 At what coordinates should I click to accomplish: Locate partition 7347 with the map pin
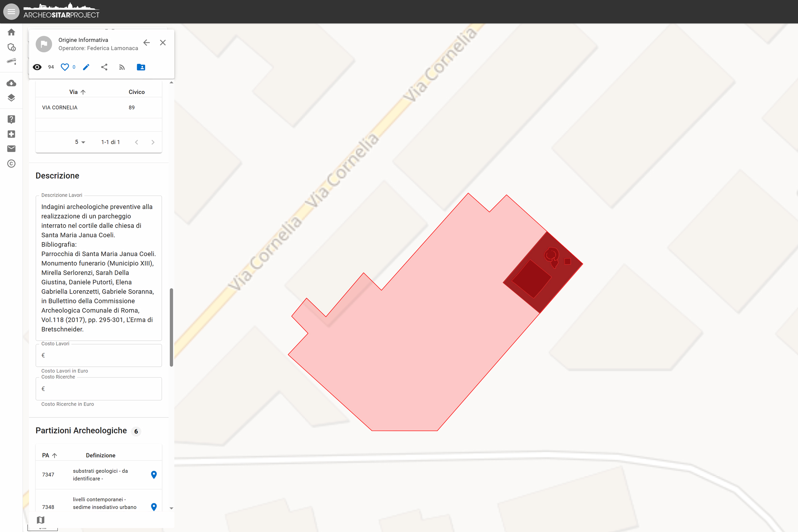pos(154,475)
